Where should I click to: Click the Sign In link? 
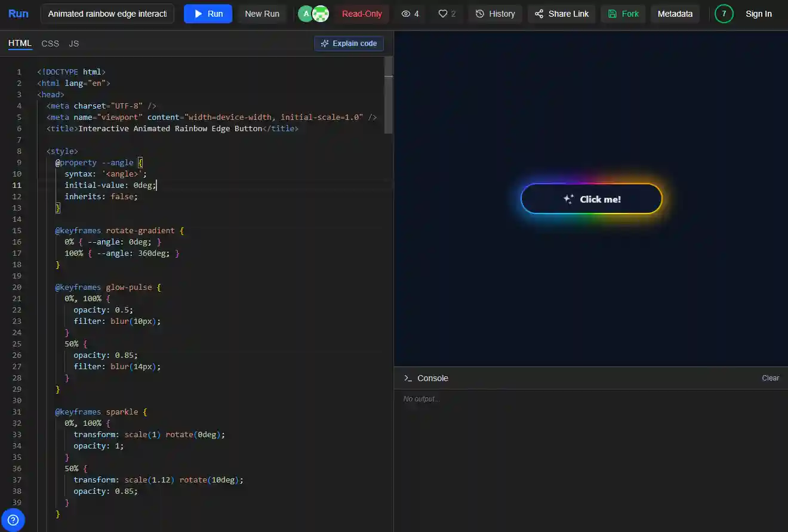(x=759, y=14)
